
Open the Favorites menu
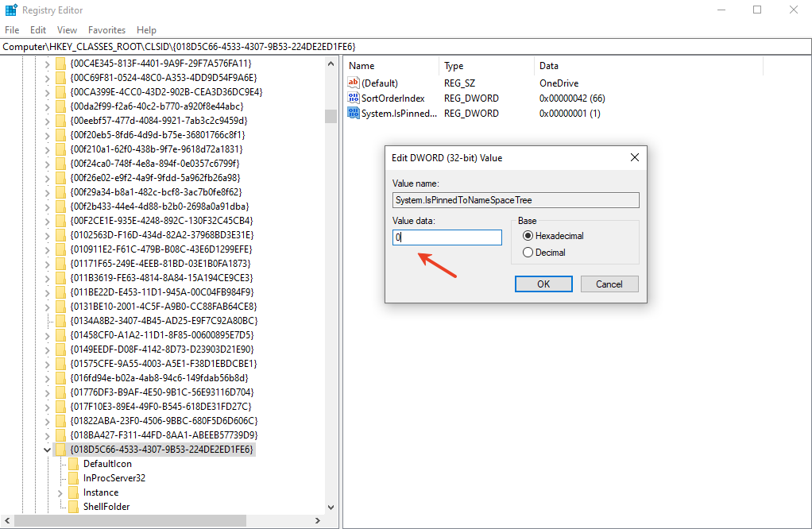(106, 29)
